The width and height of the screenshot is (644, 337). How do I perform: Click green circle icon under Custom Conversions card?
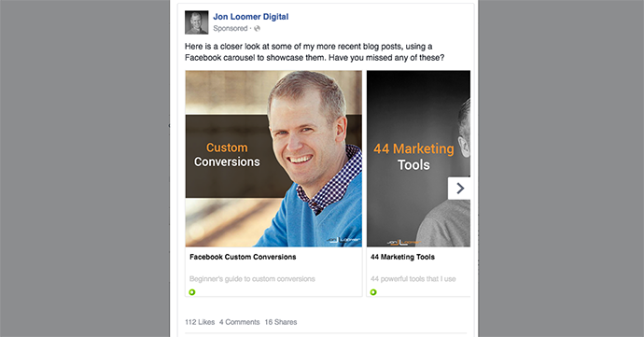click(192, 292)
